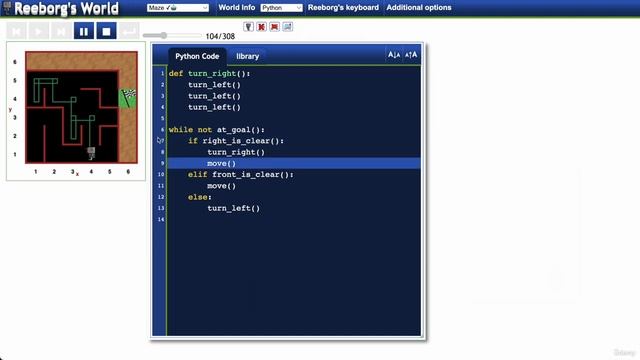Open the World Info panel
Screen dimensions: 640x360
pos(237,7)
